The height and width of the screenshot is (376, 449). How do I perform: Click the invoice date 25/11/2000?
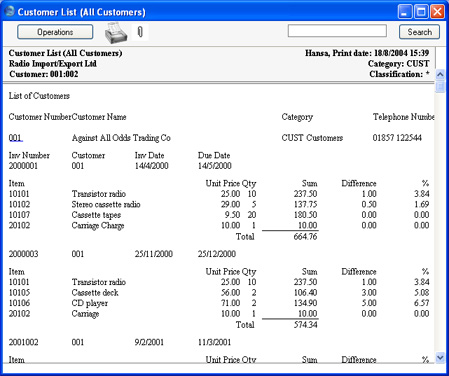[x=154, y=254]
